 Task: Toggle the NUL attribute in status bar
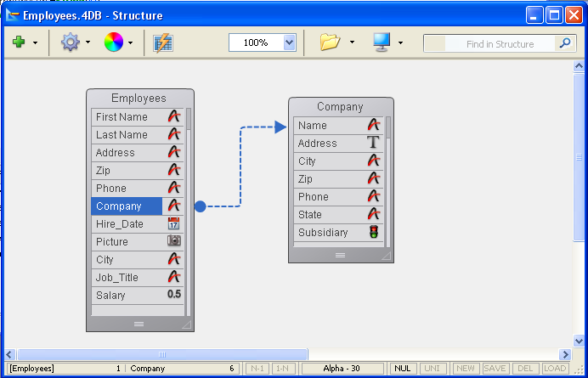click(x=401, y=369)
